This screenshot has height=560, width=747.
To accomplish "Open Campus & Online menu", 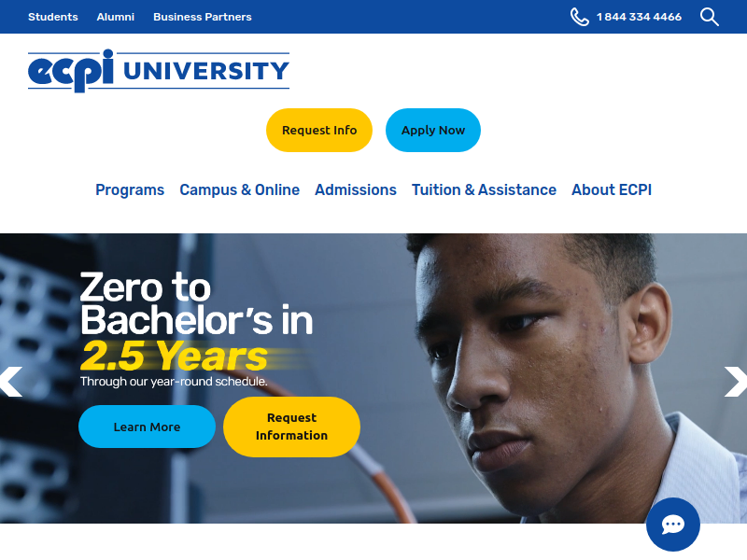I will 240,189.
